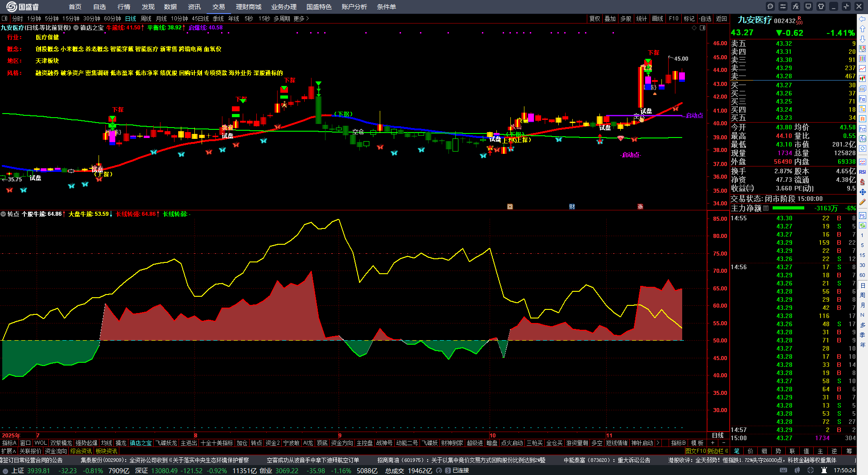This screenshot has width=868, height=475.
Task: Open the fx formula manager icon
Action: 796,6
